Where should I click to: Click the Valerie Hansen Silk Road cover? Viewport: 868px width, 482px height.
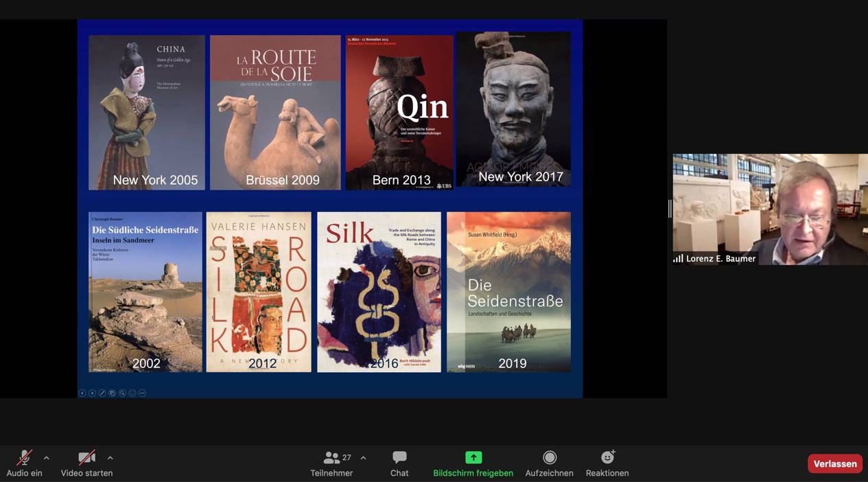click(259, 292)
